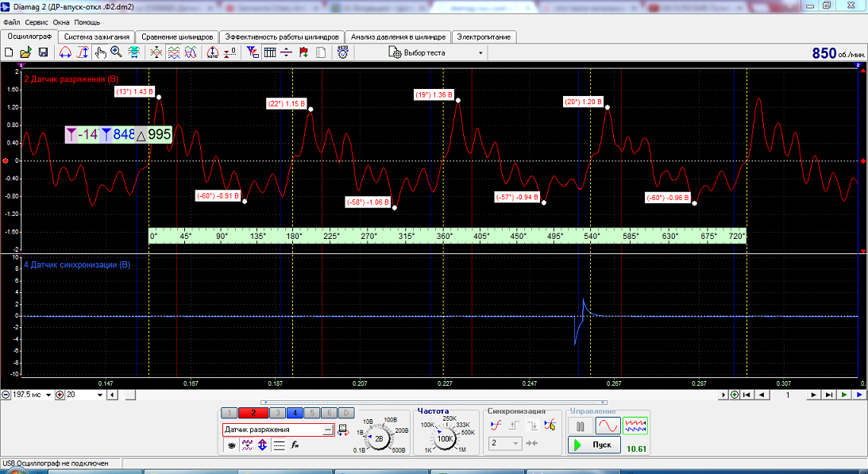Select vertical measurement ruler tool
This screenshot has width=868, height=474.
(x=83, y=52)
